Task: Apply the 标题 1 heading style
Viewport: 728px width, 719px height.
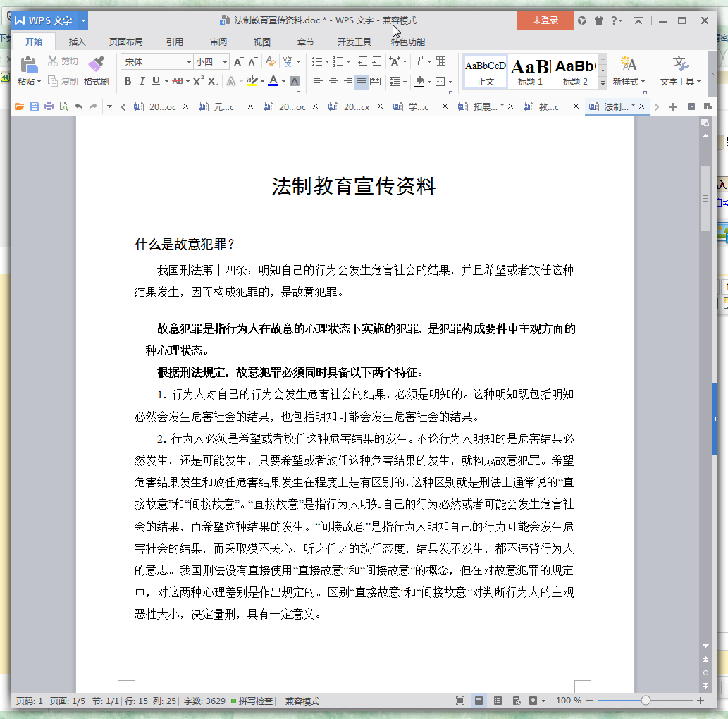Action: point(530,71)
